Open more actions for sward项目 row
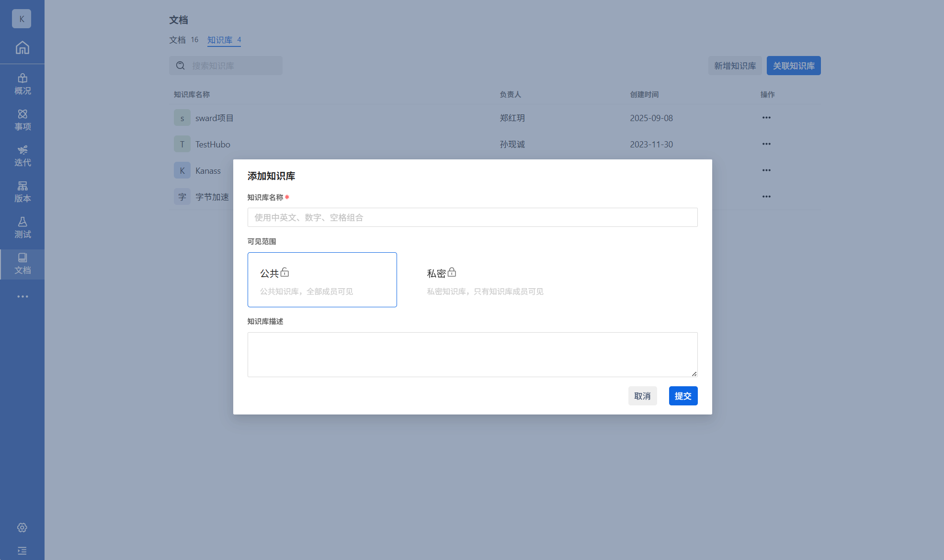Viewport: 944px width, 560px height. click(x=766, y=118)
